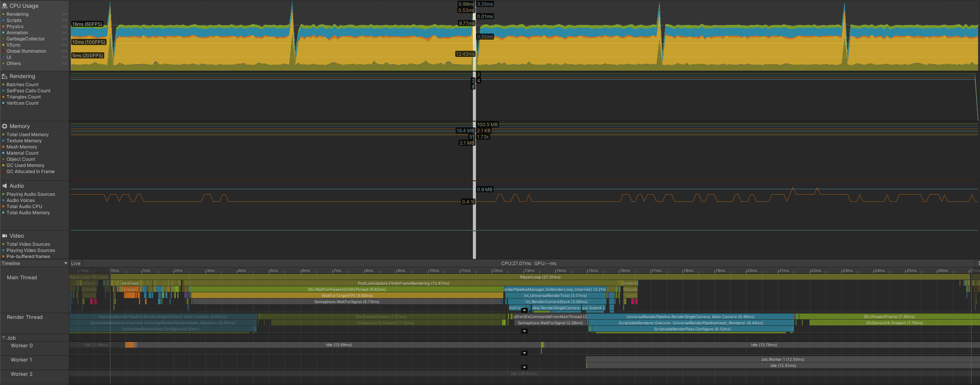980x385 pixels.
Task: Click the reorder handle beside Others
Action: tap(65, 63)
